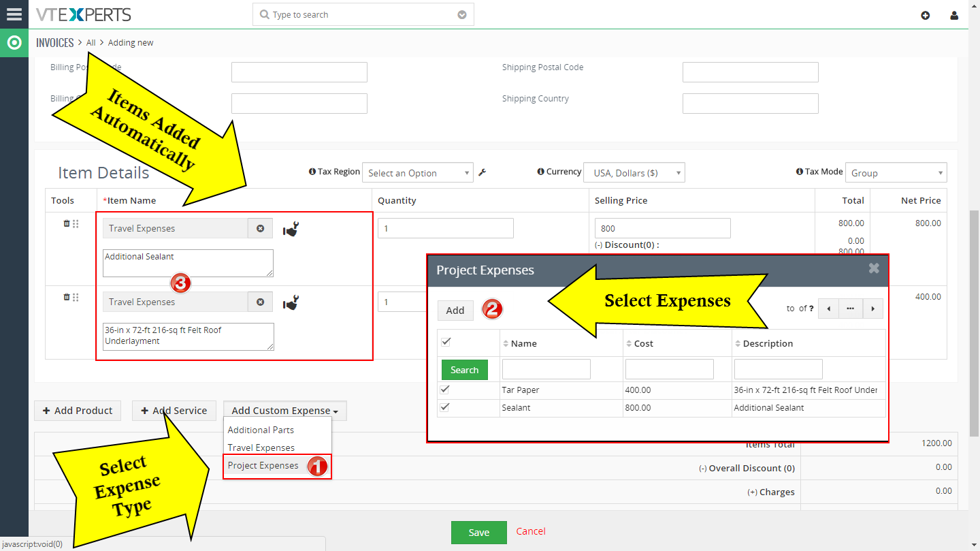Open the search scope dropdown arrow
Viewport: 980px width, 551px height.
click(462, 14)
